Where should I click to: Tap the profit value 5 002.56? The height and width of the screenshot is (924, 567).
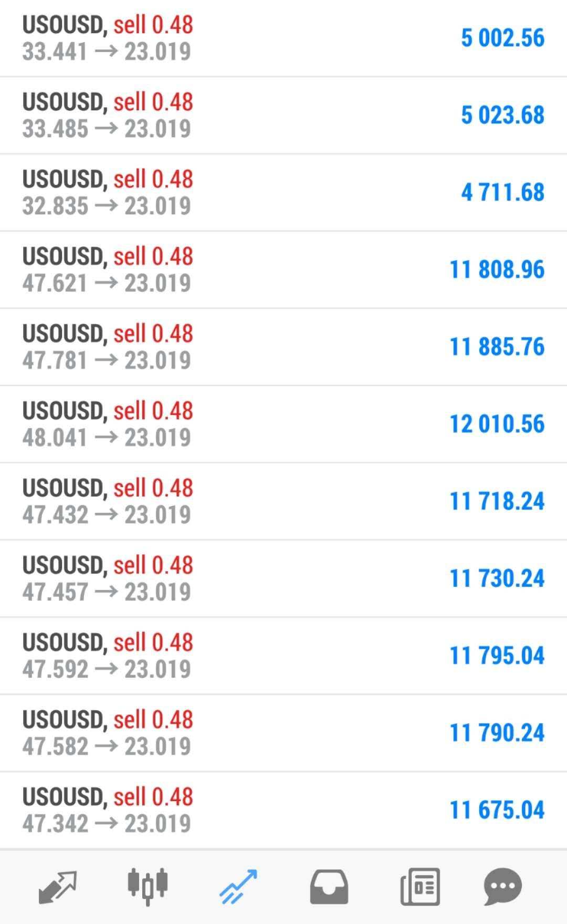point(502,38)
